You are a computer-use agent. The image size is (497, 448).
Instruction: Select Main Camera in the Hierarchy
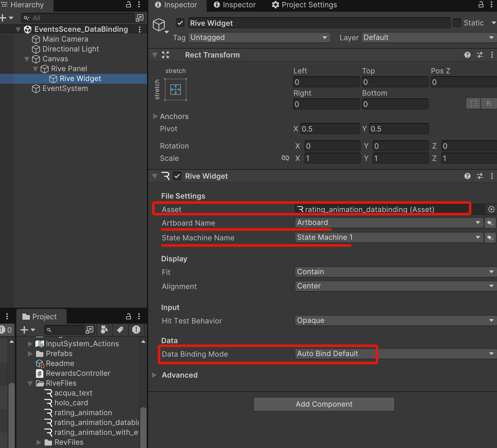65,39
